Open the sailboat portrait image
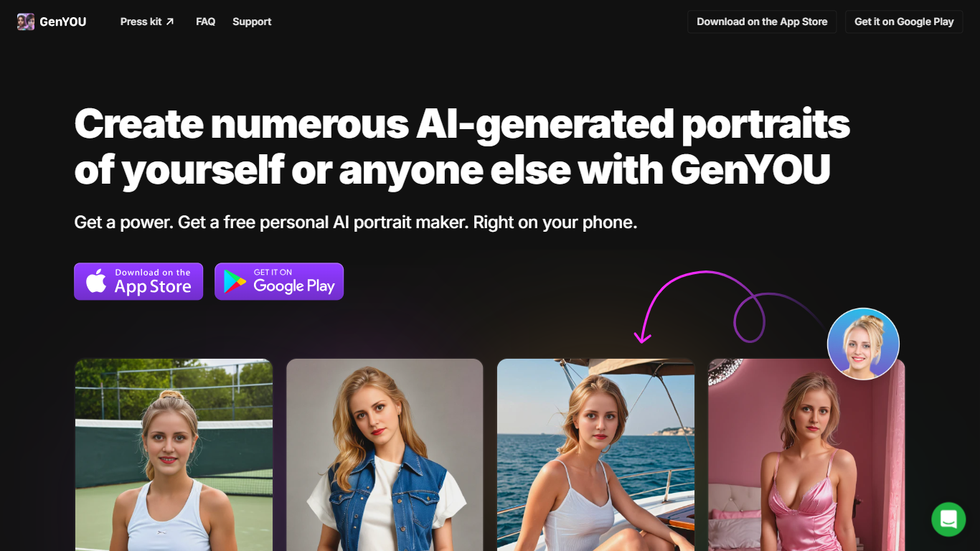Screen dimensions: 980x551 (x=595, y=455)
